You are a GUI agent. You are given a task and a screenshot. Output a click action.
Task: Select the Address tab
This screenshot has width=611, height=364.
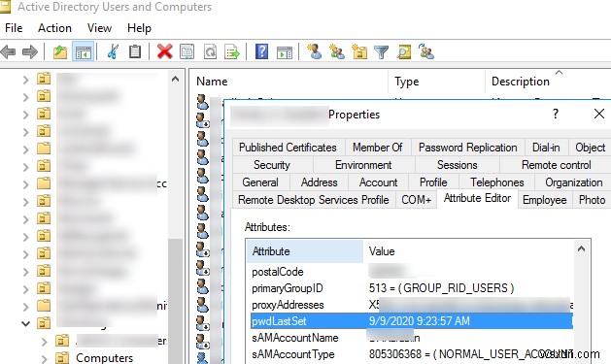coord(320,182)
